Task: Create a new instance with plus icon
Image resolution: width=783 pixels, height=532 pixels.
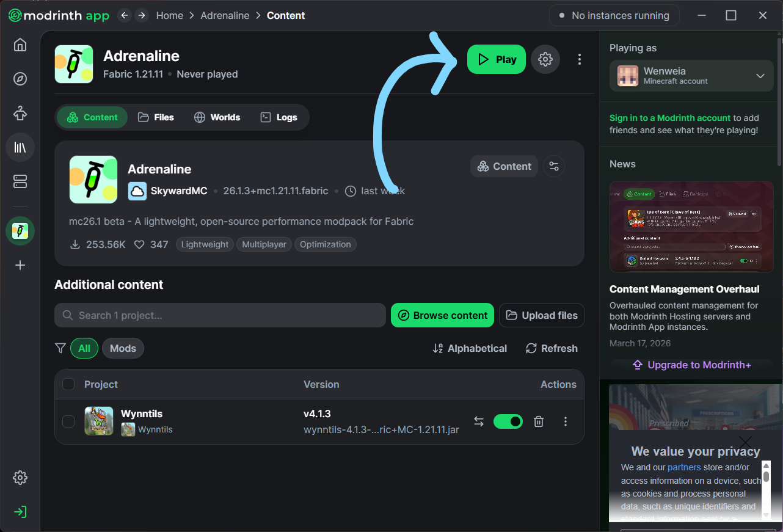Action: coord(20,265)
